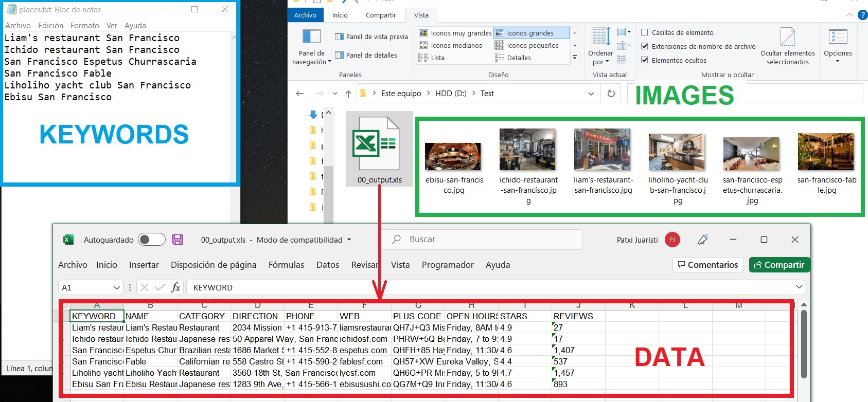Click Este equipo in the address breadcrumb
Image resolution: width=868 pixels, height=402 pixels.
(x=401, y=94)
